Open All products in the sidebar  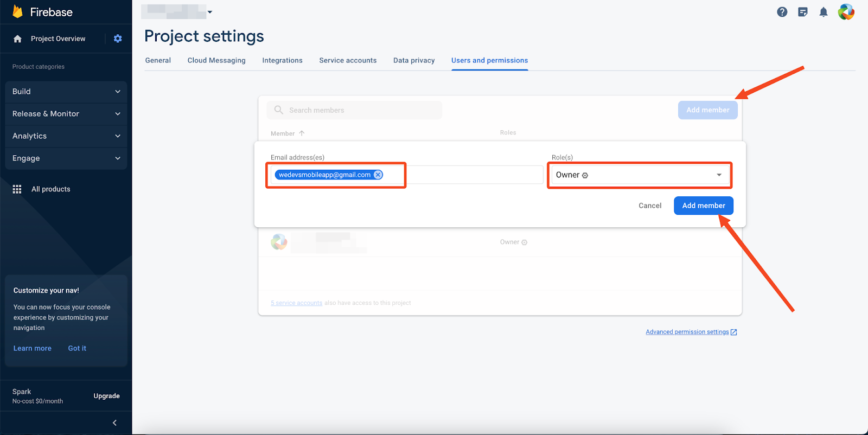point(51,189)
